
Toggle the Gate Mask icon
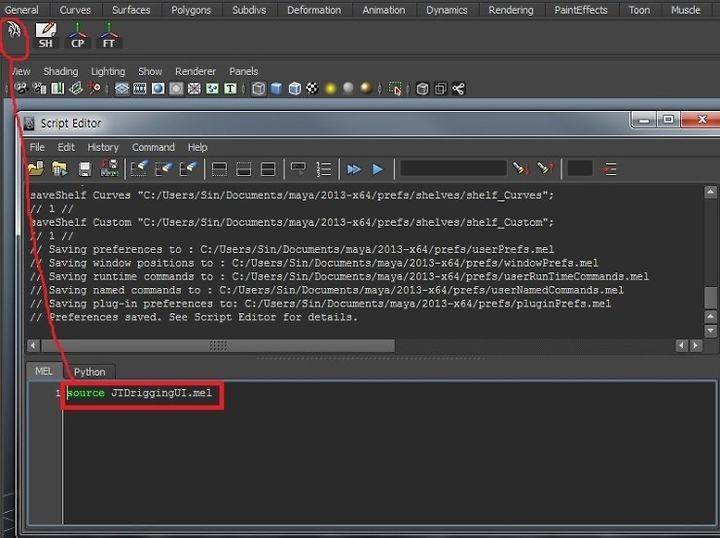176,89
